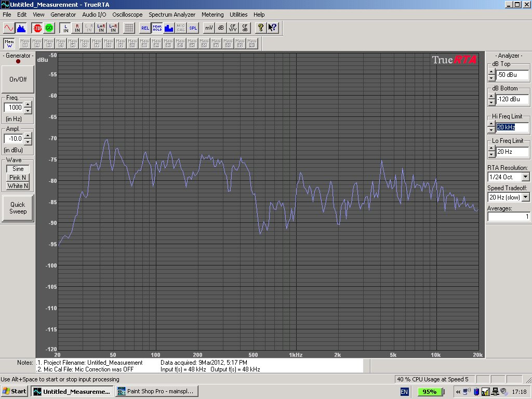This screenshot has width=532, height=399.
Task: Select the Sine wave type
Action: point(18,169)
